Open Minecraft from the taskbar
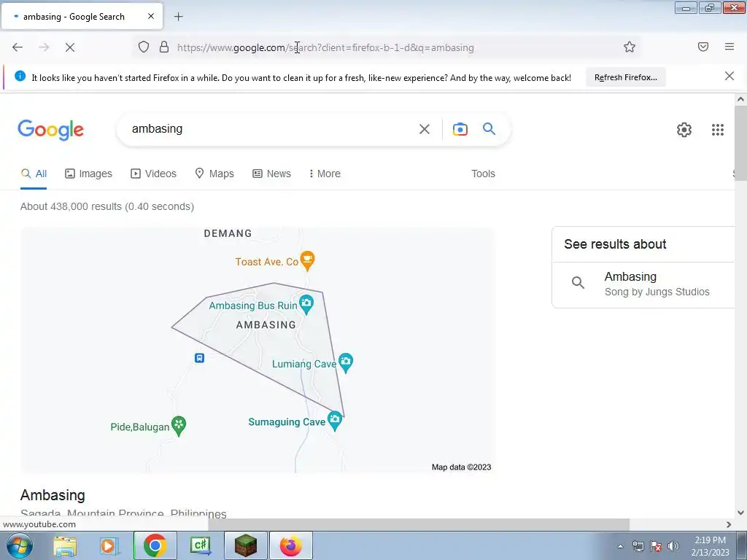The width and height of the screenshot is (747, 560). click(245, 545)
